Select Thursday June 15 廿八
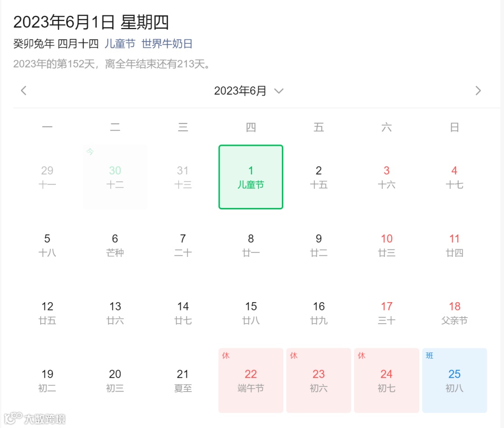Screen dimensions: 504x428 [251, 312]
